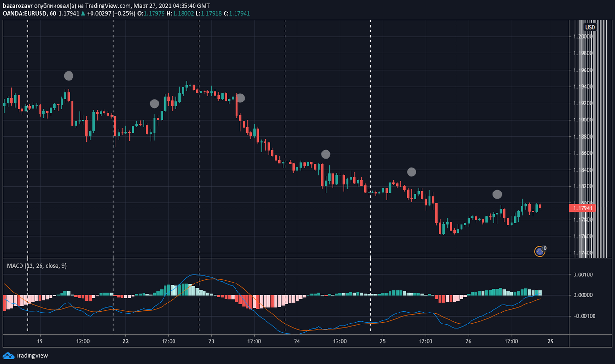Viewport: 615px width, 364px height.
Task: Click the date label 26 on the time axis
Action: point(468,341)
